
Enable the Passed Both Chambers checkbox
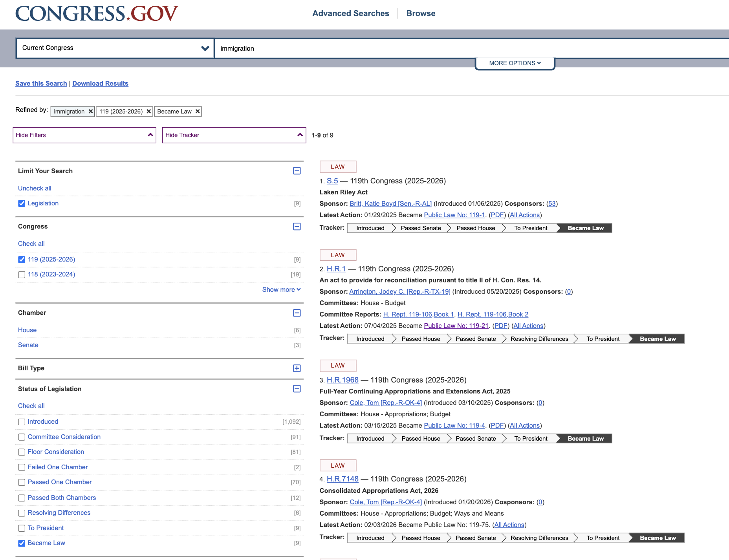coord(22,498)
